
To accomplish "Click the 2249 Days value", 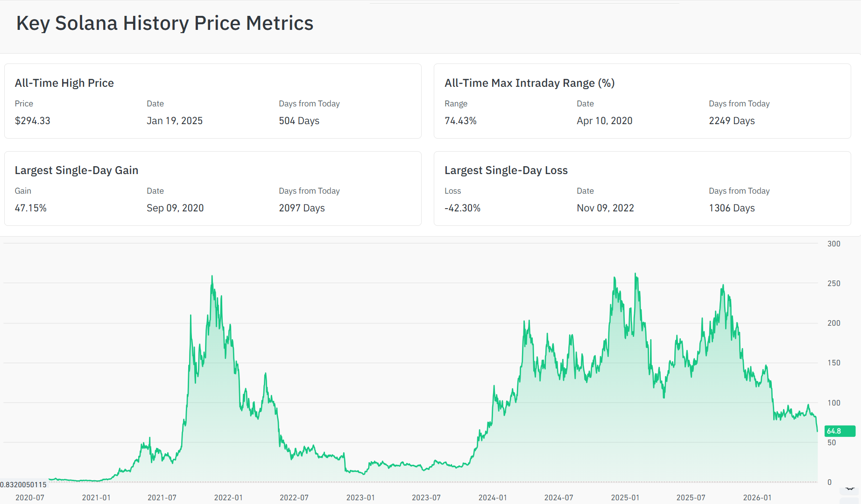I will coord(732,121).
